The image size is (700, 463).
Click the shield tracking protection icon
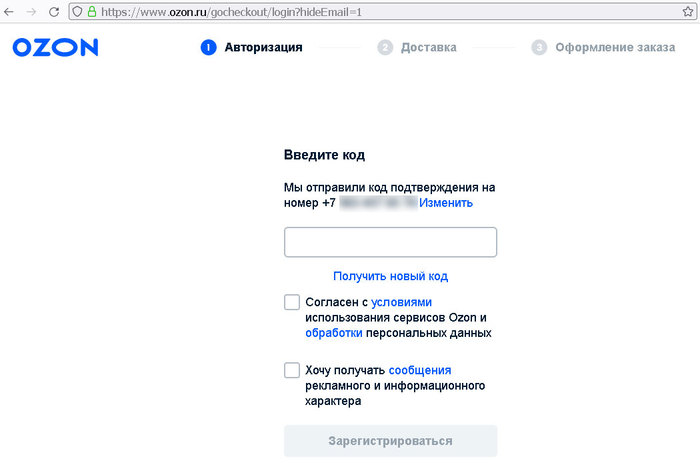pyautogui.click(x=77, y=12)
